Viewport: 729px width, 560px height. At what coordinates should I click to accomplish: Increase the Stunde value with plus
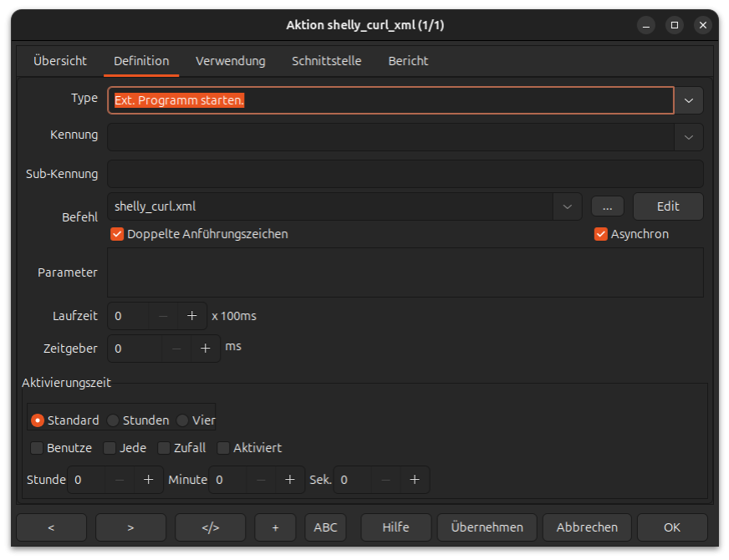pyautogui.click(x=149, y=480)
